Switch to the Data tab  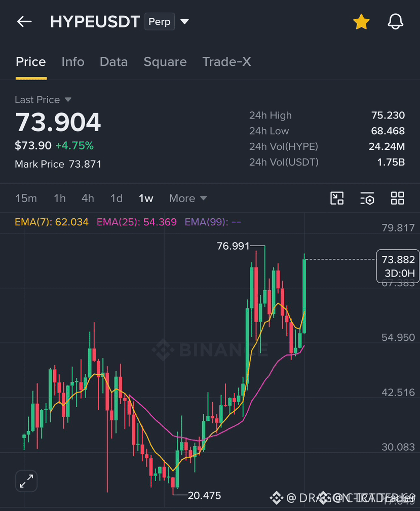114,62
